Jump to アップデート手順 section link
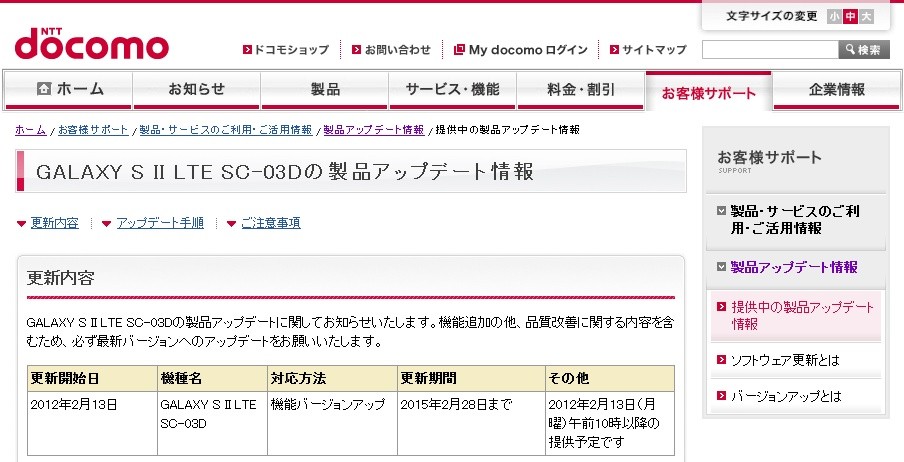 (160, 223)
